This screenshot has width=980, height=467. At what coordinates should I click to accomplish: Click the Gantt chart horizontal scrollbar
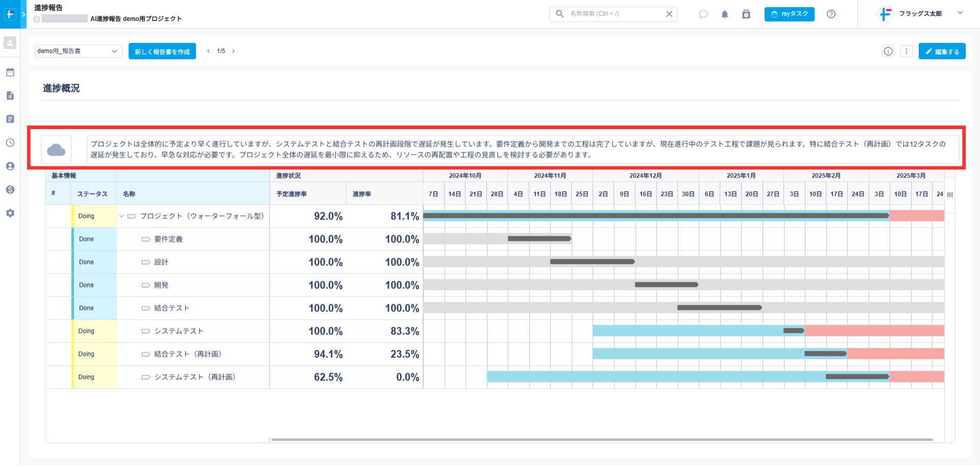602,439
